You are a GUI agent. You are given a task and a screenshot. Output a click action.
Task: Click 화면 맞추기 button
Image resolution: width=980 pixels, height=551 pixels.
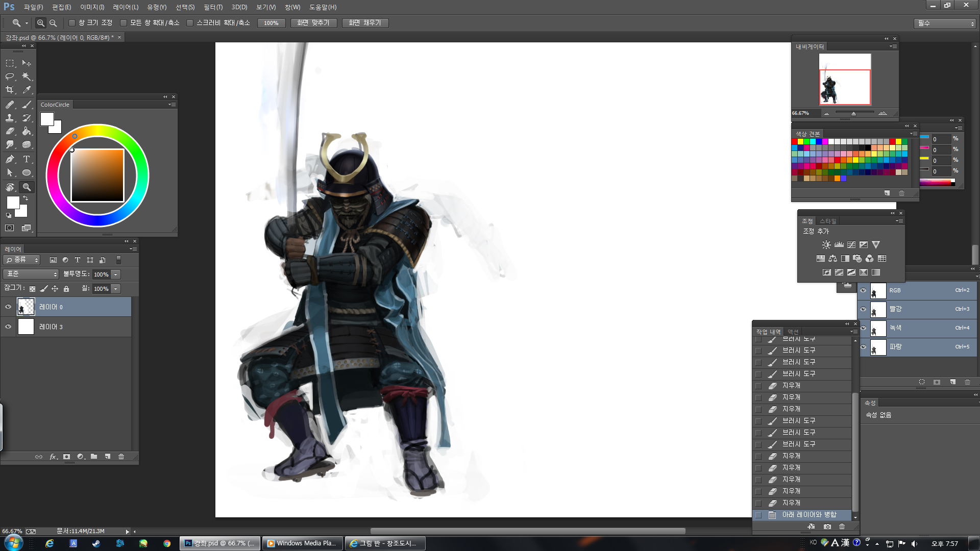coord(313,23)
